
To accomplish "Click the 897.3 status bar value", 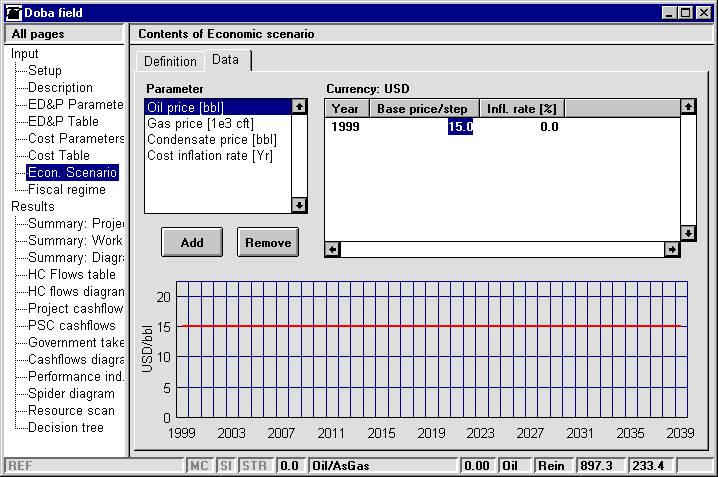I will click(599, 466).
